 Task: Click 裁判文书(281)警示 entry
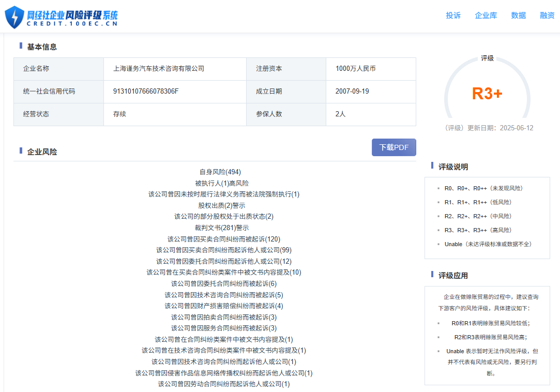coord(222,228)
